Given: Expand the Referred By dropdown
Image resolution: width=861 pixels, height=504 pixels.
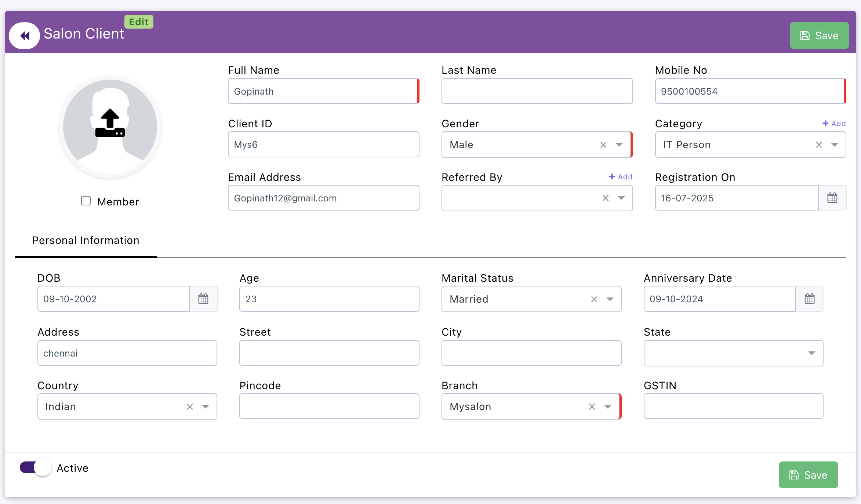Looking at the screenshot, I should (621, 198).
